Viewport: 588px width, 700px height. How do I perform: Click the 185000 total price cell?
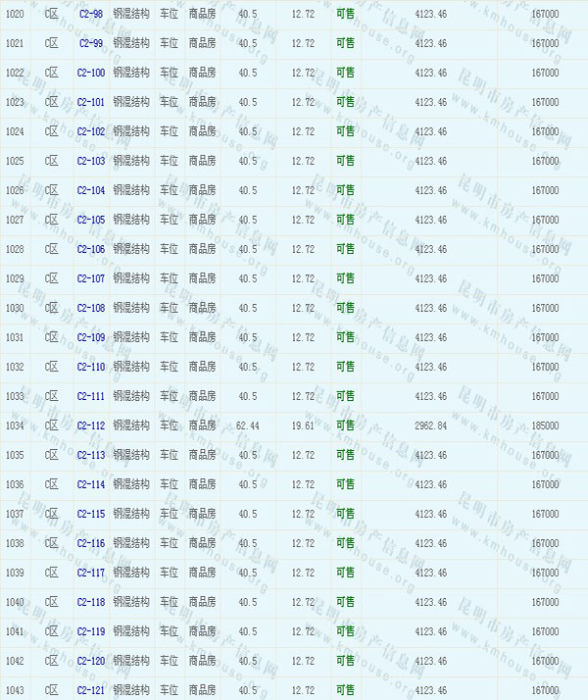point(545,425)
